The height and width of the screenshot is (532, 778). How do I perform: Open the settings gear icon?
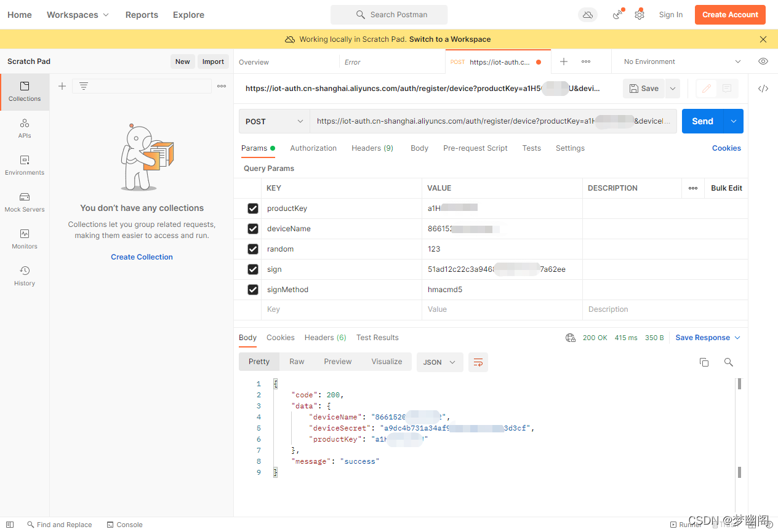(x=640, y=15)
